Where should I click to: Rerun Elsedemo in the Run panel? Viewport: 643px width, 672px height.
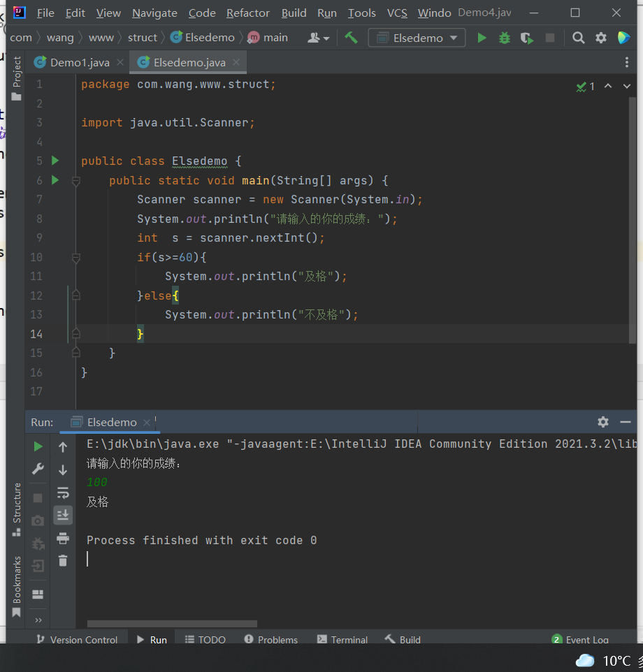point(38,446)
